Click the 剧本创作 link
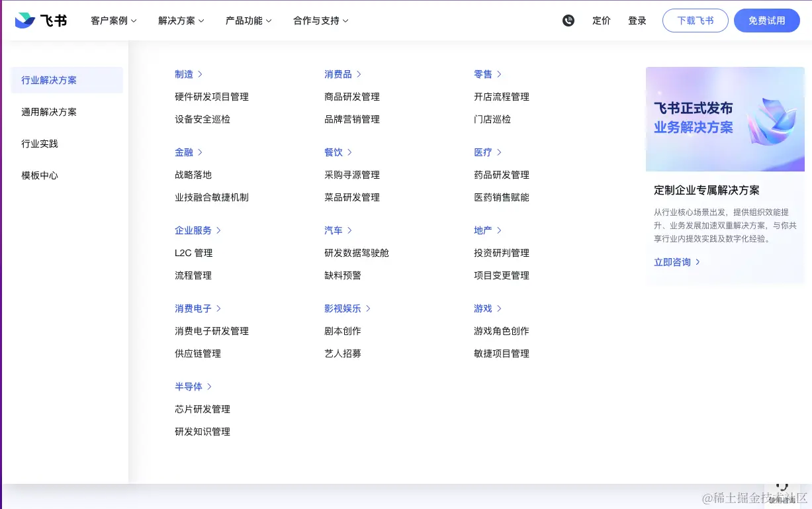Viewport: 812px width, 509px height. (x=343, y=331)
